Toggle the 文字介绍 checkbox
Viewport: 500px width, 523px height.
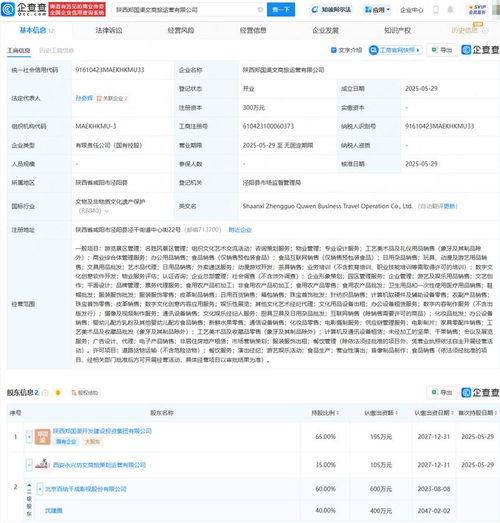(x=334, y=50)
